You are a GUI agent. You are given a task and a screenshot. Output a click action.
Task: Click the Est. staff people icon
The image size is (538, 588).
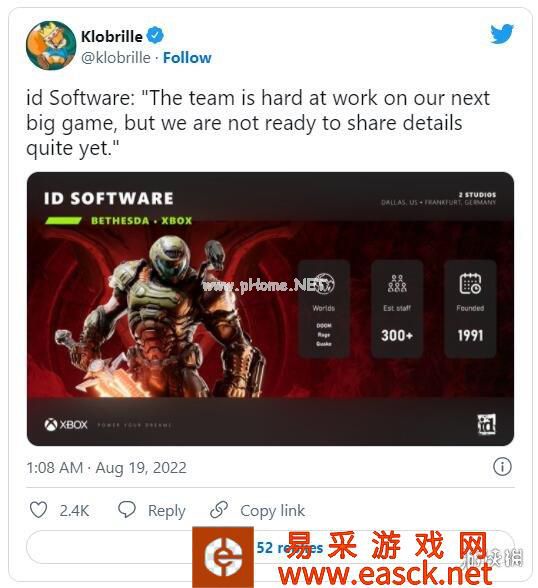(x=397, y=284)
